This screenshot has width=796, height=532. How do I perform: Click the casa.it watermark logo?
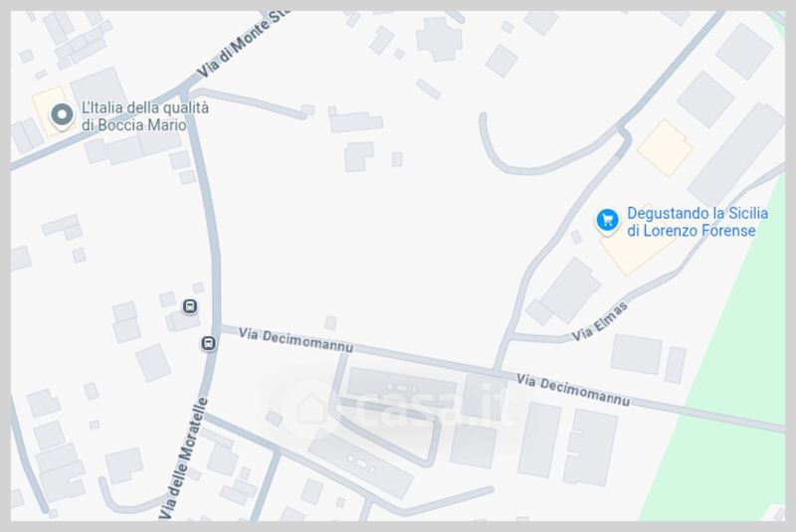click(392, 408)
